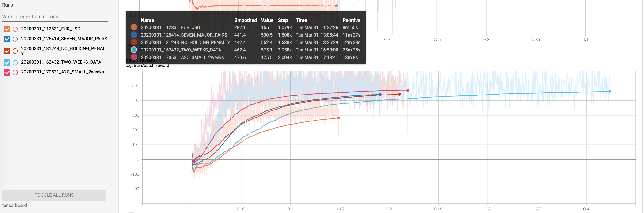644x213 pixels.
Task: Click the Step column header in the tooltip
Action: 283,20
